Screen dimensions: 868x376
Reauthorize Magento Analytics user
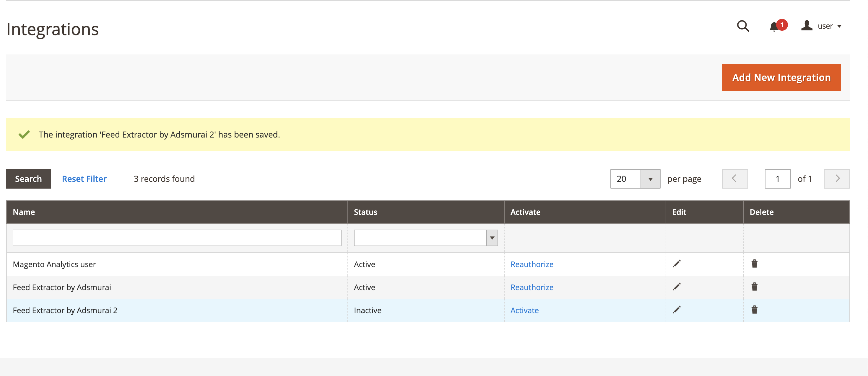[x=532, y=264]
